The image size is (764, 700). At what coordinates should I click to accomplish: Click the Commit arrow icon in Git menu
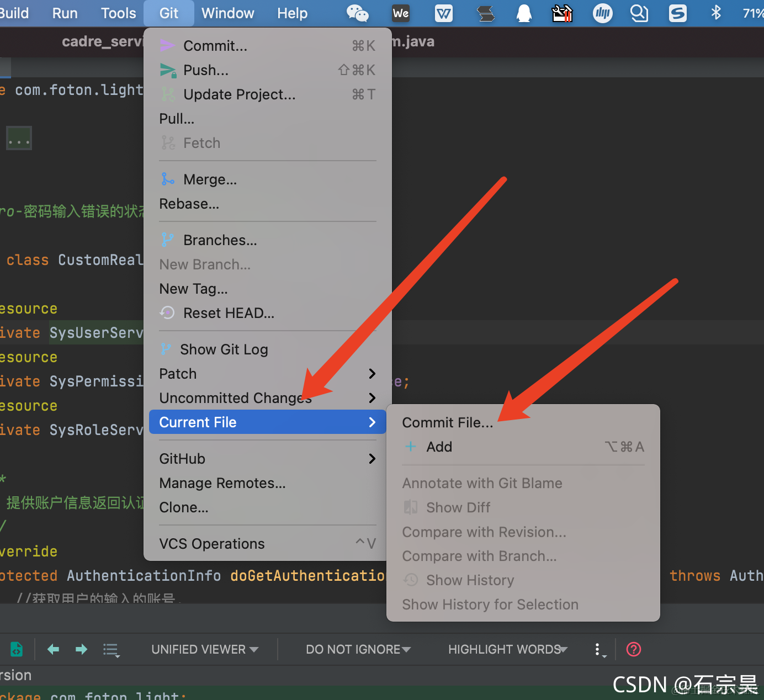pos(167,45)
